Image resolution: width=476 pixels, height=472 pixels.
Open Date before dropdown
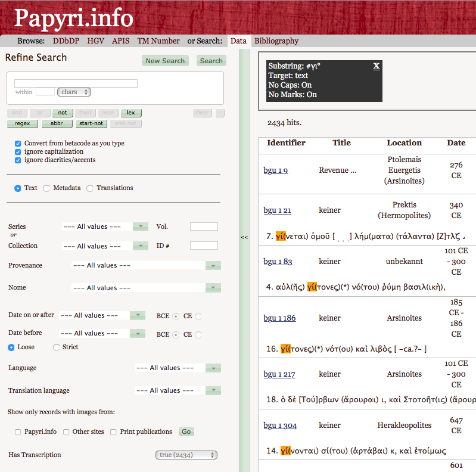[x=138, y=334]
